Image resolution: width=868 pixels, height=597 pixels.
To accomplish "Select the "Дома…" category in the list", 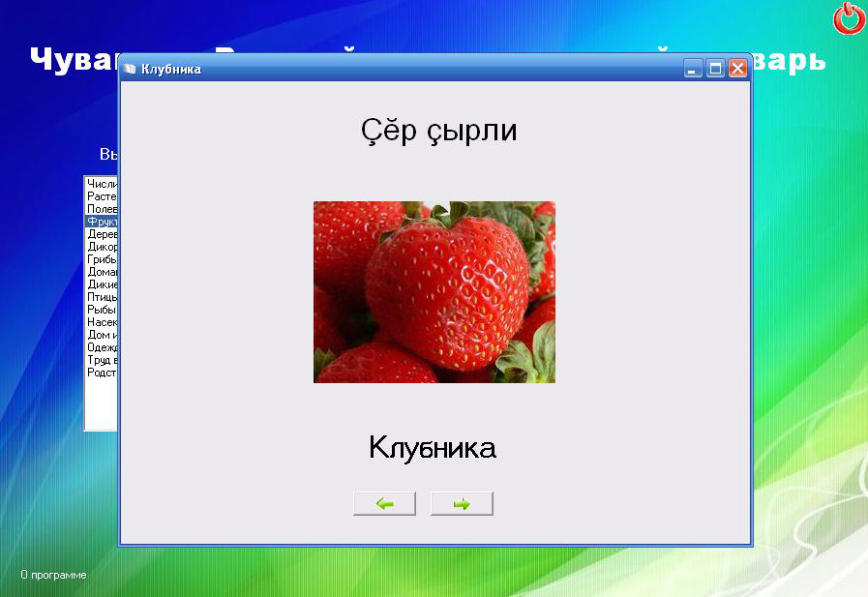I will (102, 272).
